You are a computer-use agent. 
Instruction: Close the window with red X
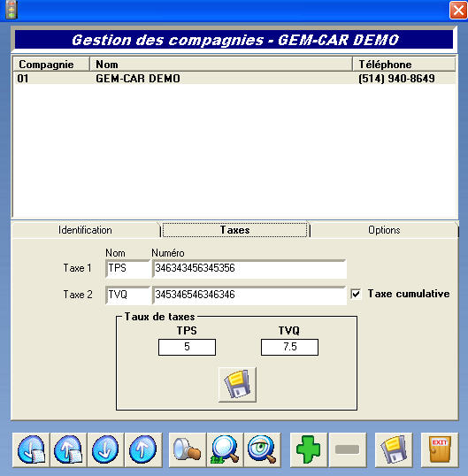pyautogui.click(x=458, y=10)
